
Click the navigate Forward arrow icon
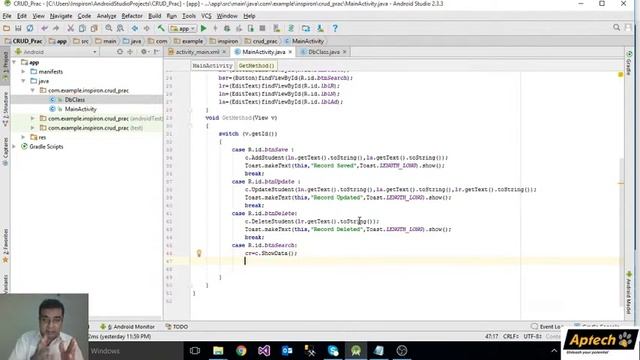(x=147, y=29)
